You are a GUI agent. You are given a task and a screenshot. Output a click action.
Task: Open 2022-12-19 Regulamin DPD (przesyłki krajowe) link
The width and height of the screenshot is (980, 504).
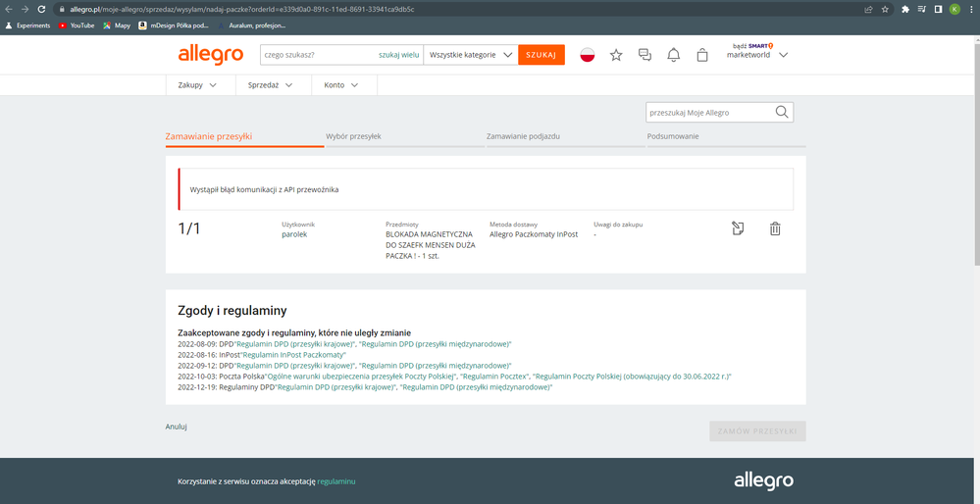coord(335,387)
